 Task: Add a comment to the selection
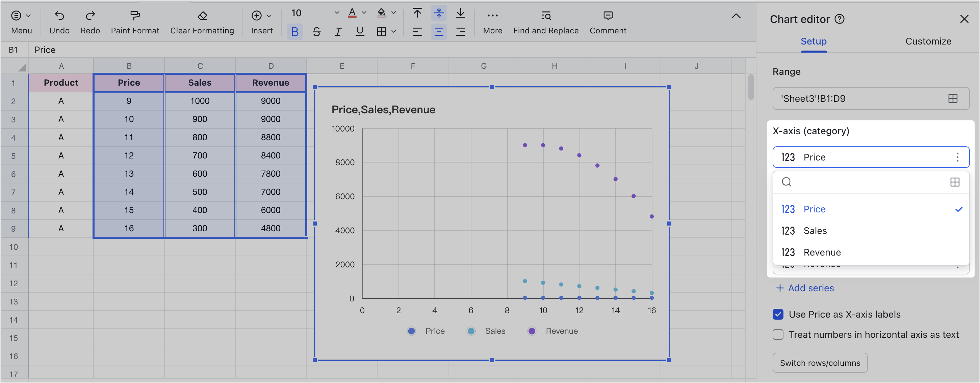point(608,21)
